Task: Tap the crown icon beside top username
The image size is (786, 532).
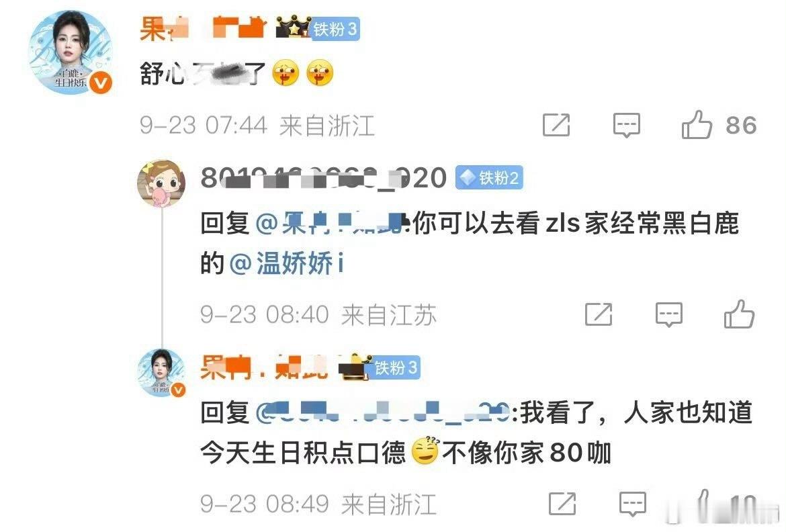Action: 294,28
